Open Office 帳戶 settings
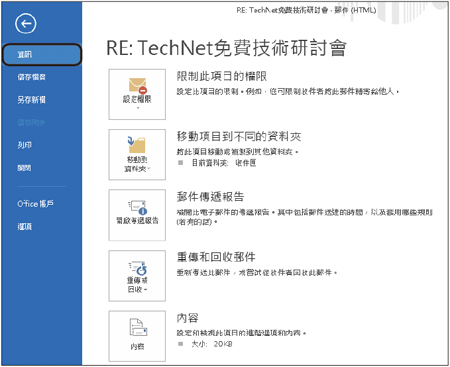The width and height of the screenshot is (450, 367). point(35,203)
